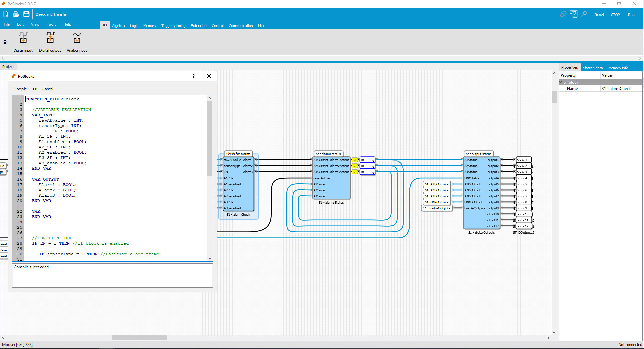Click the Name value field S1 - alarmCheck

click(x=621, y=89)
